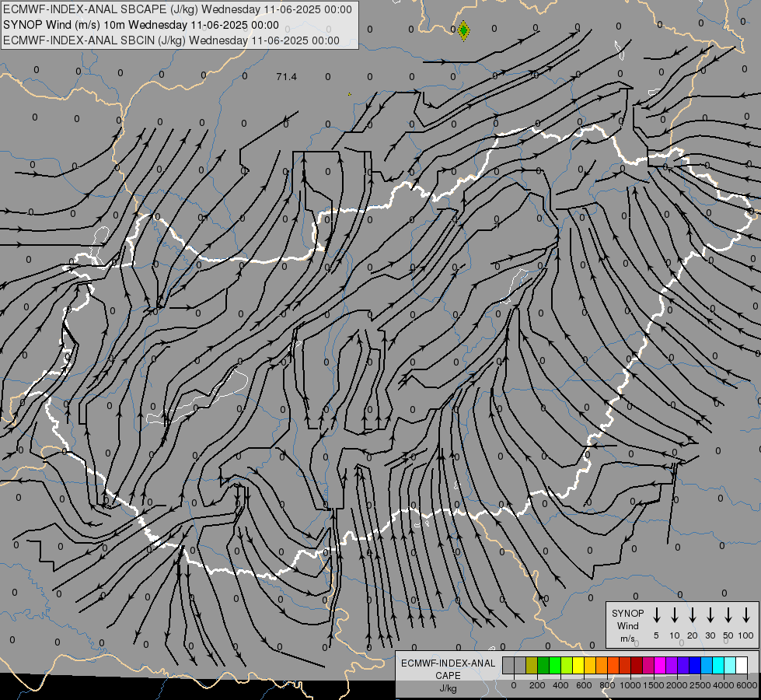Pick the bright green CAPE legend swatch
This screenshot has height=700, width=761.
point(555,666)
